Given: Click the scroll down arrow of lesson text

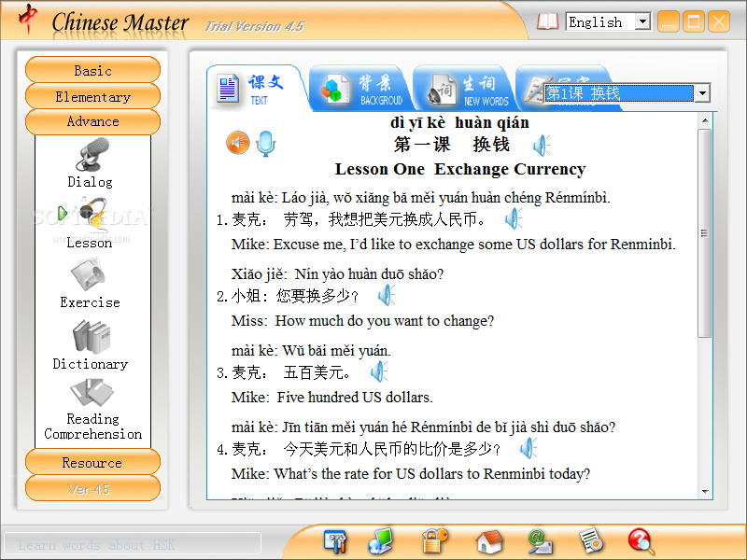Looking at the screenshot, I should [x=705, y=491].
